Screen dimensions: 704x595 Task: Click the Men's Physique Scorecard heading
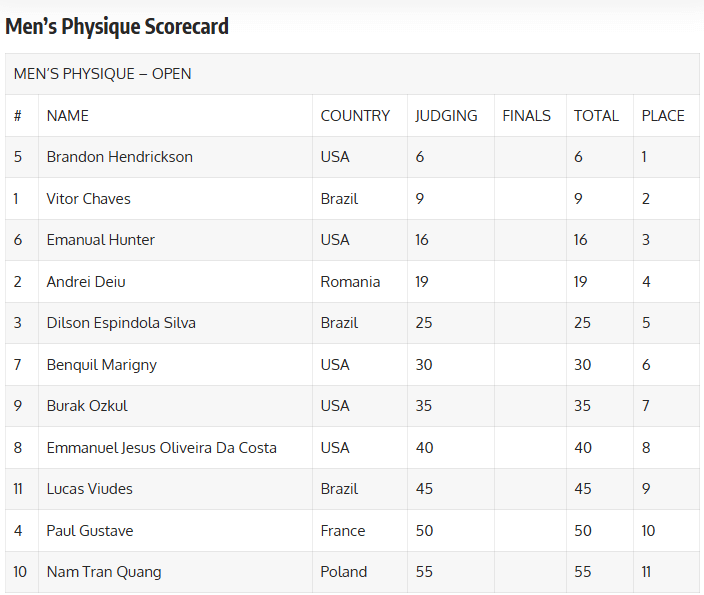[x=117, y=27]
